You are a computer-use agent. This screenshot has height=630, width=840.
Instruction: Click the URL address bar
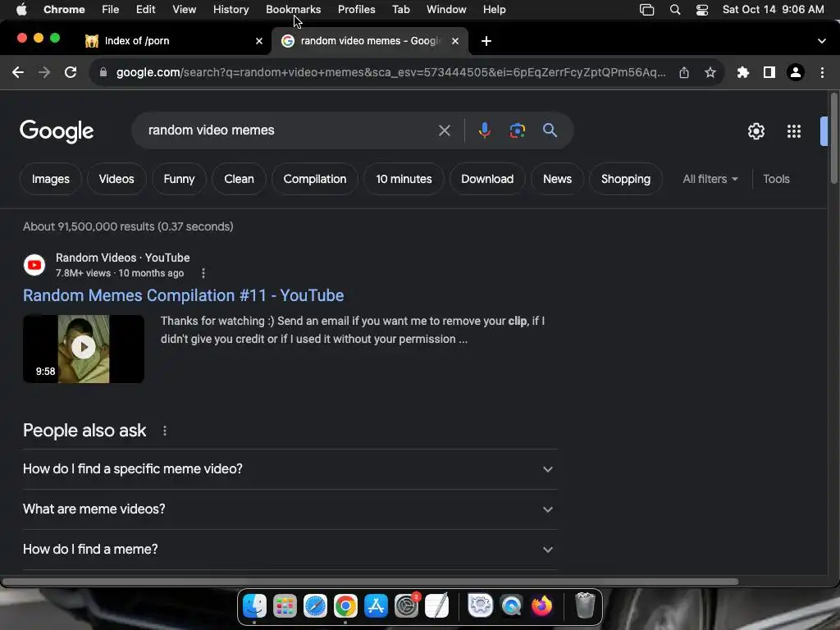point(390,72)
